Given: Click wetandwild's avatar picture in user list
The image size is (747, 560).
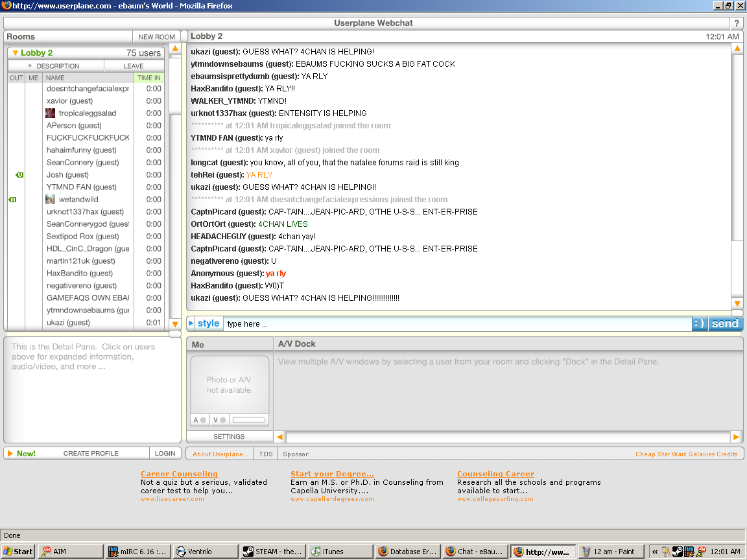Looking at the screenshot, I should coord(50,200).
